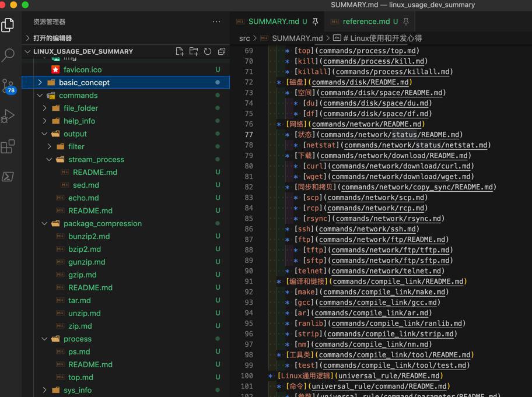Open zip.md file

[80, 326]
